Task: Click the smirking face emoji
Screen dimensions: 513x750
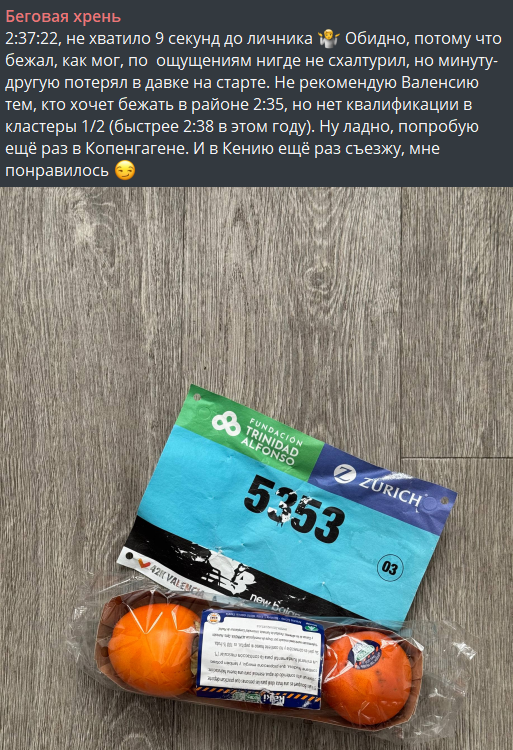Action: (x=125, y=170)
